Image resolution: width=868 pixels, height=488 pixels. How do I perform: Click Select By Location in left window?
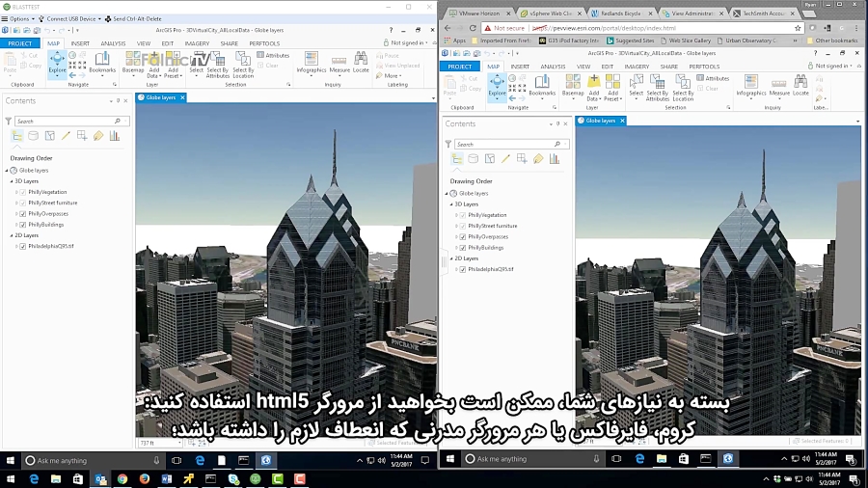[243, 65]
